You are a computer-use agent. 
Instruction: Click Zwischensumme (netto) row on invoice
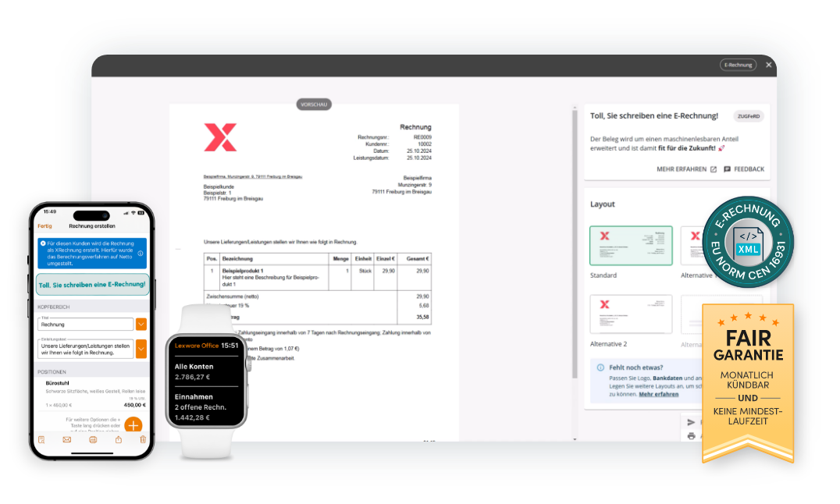(x=318, y=296)
